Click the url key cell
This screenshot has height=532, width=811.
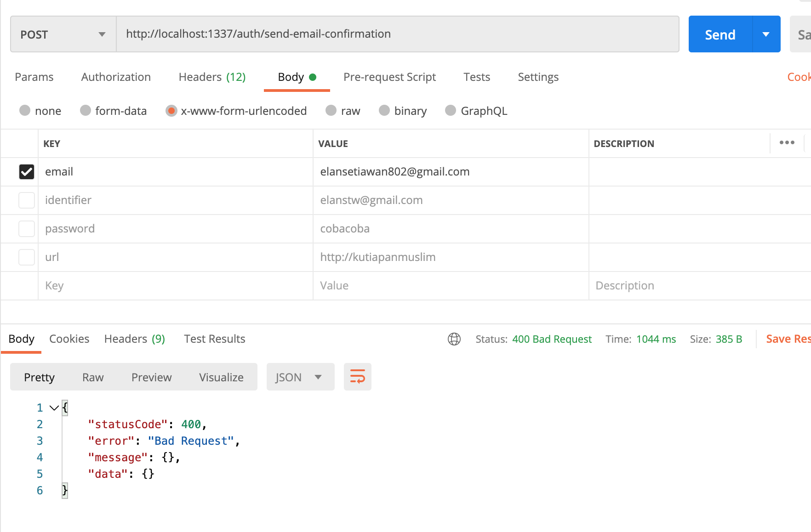coord(176,257)
